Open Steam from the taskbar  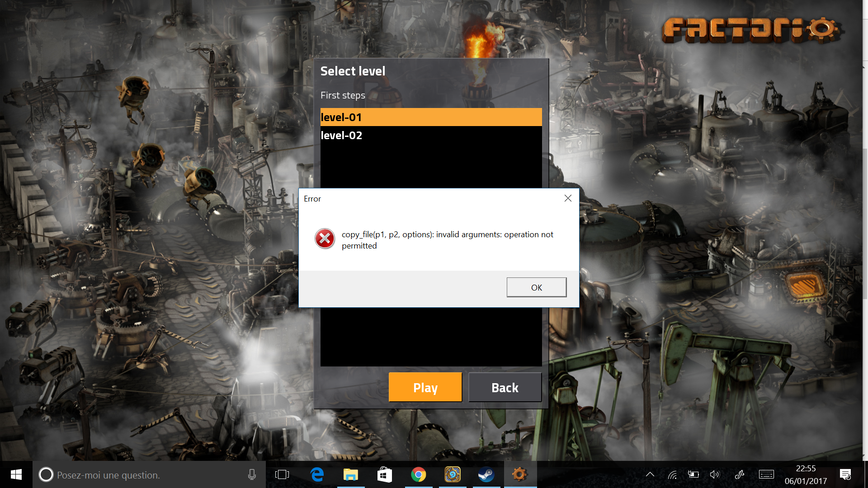[x=486, y=474]
